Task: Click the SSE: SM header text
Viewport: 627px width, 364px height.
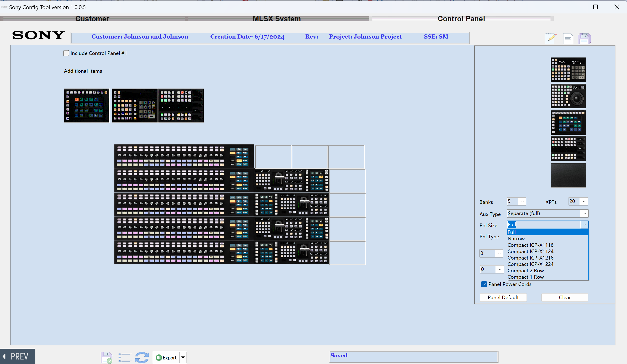Action: pos(436,36)
